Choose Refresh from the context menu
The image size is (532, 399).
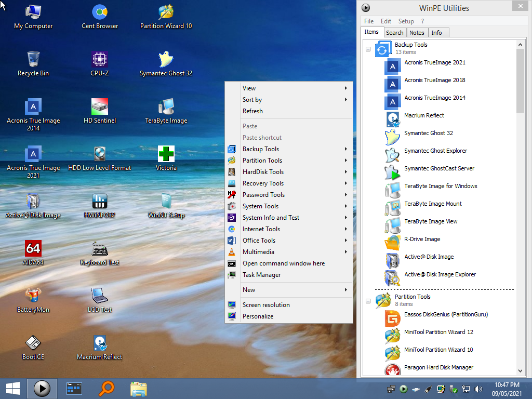click(289, 111)
